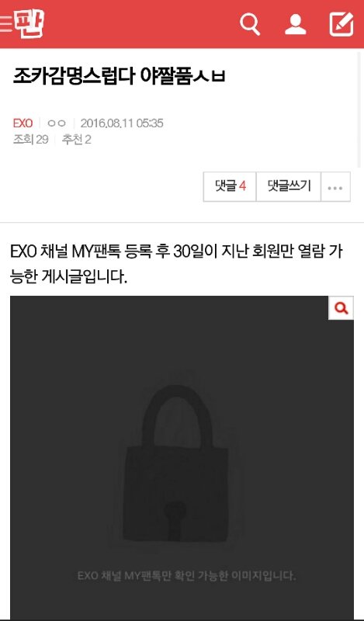Click the locked image padlock
This screenshot has width=364, height=621.
(x=175, y=463)
